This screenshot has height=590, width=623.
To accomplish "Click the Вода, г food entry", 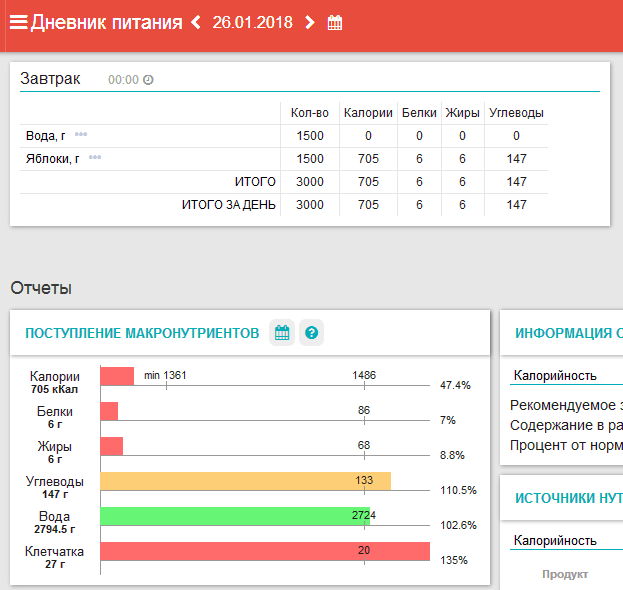I will [x=46, y=136].
